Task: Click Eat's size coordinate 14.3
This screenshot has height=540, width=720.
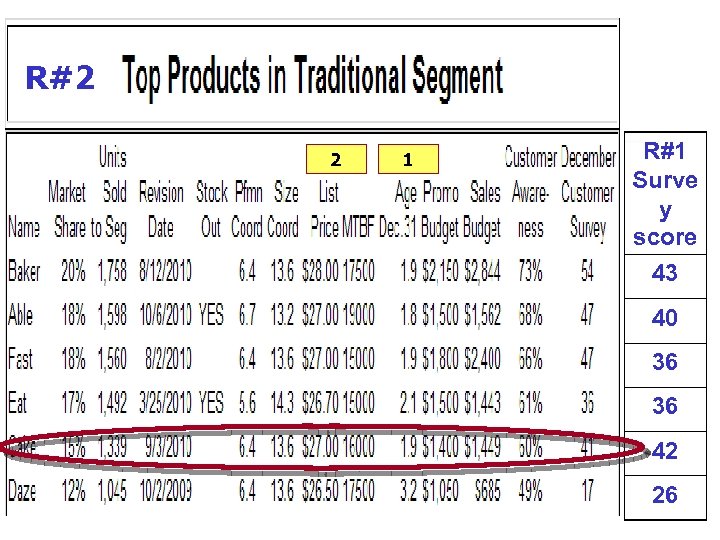Action: (282, 403)
